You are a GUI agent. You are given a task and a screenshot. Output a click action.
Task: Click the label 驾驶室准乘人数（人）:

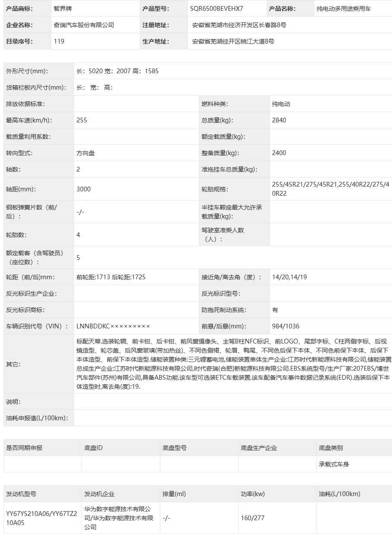coord(223,234)
